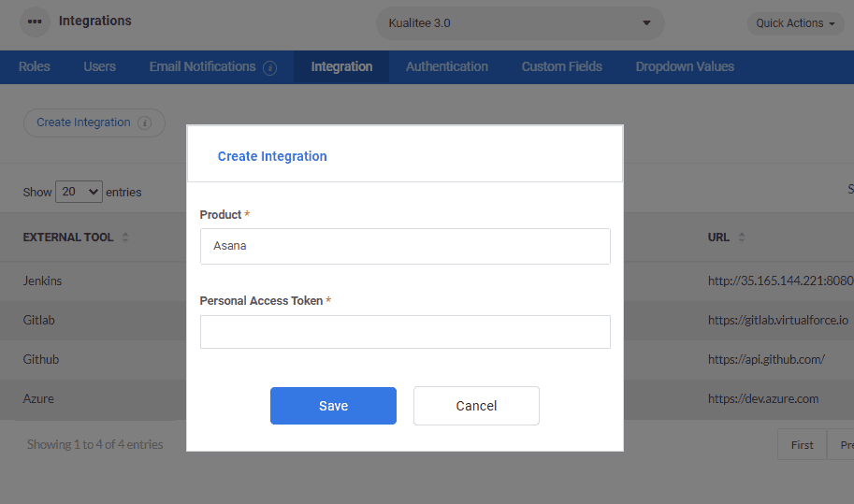Focus the Personal Access Token field
This screenshot has height=504, width=854.
(405, 332)
